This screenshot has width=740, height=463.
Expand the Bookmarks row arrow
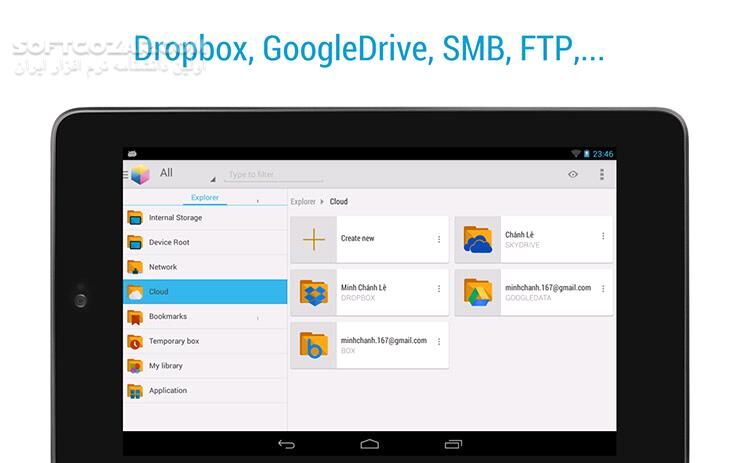click(258, 318)
